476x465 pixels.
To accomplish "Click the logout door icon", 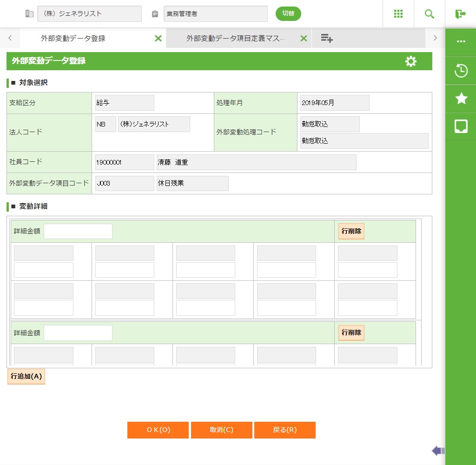I will click(461, 14).
